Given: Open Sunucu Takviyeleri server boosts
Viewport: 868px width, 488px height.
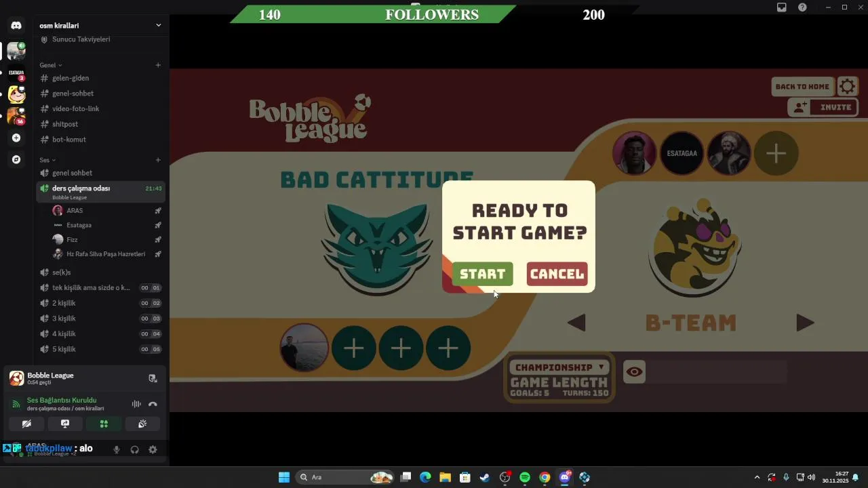Looking at the screenshot, I should pos(100,39).
